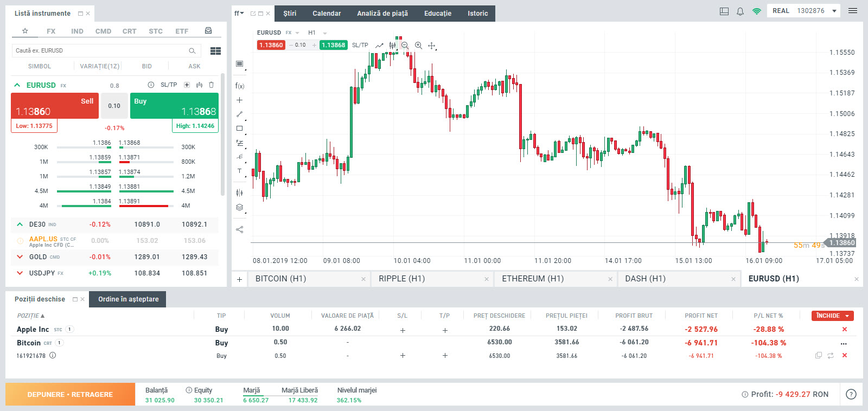The width and height of the screenshot is (868, 411).
Task: Switch to Analiză de piață tab
Action: point(382,14)
